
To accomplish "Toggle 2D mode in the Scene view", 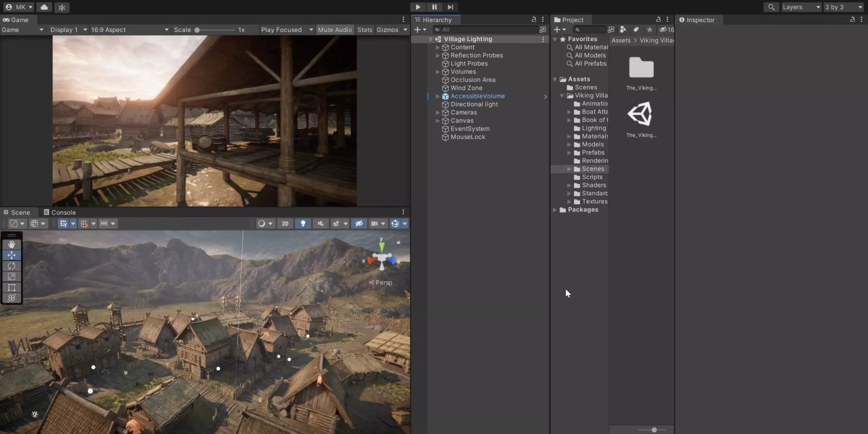I will (285, 224).
